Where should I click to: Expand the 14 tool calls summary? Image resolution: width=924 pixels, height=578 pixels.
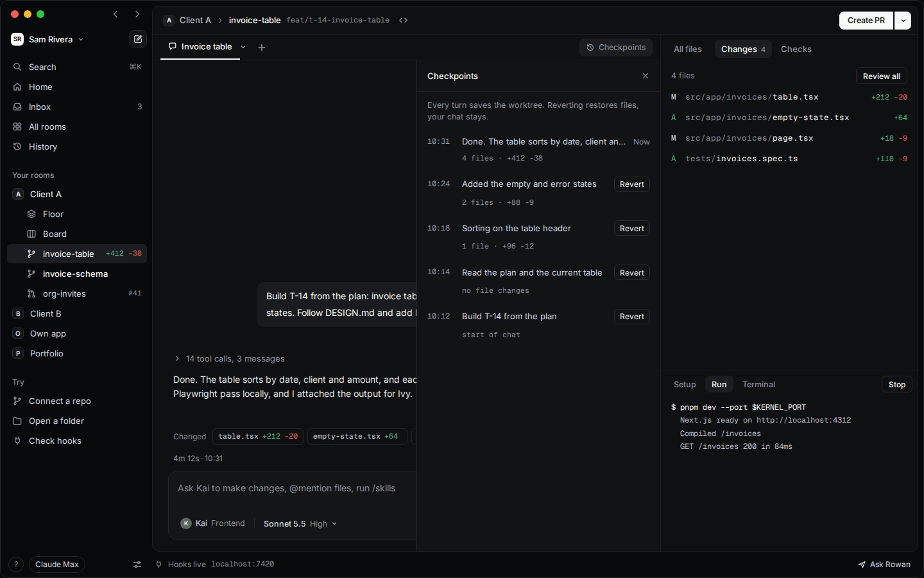(229, 358)
